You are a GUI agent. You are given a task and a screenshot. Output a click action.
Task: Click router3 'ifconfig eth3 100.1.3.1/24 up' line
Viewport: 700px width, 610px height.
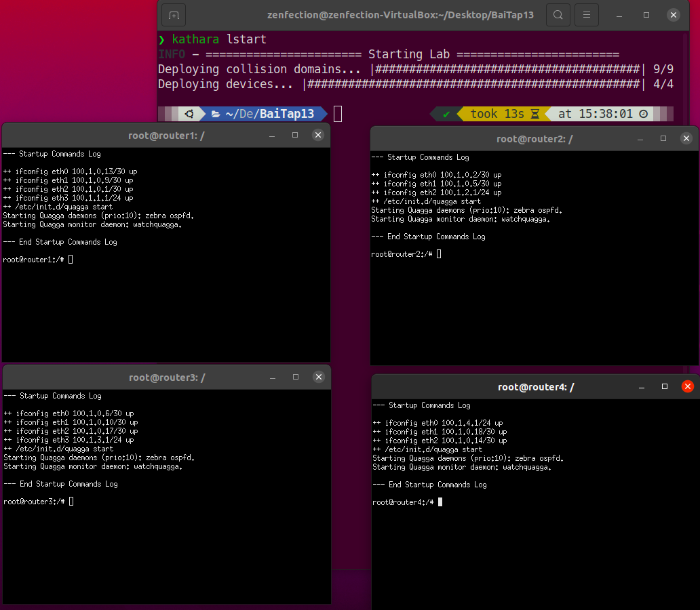click(69, 441)
